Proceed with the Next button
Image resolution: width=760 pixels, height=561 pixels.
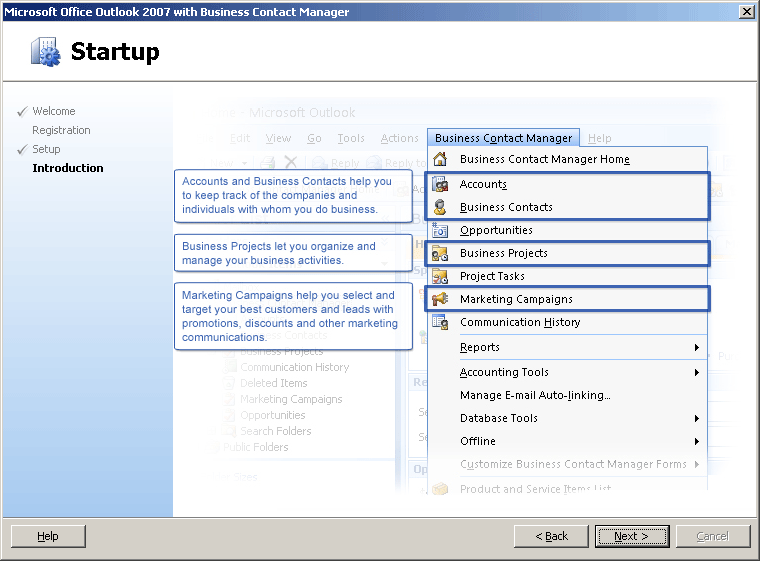(632, 536)
